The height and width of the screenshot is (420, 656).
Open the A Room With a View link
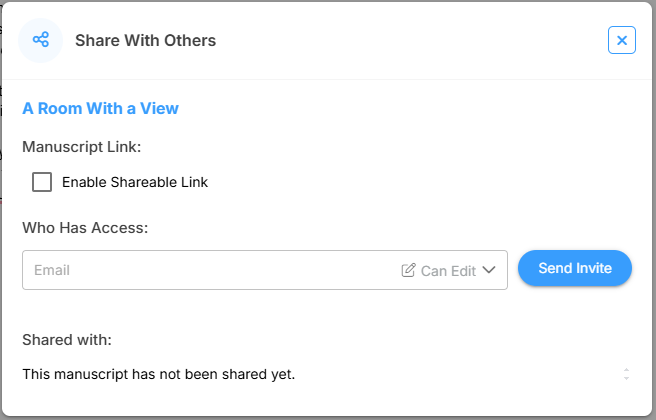tap(100, 108)
